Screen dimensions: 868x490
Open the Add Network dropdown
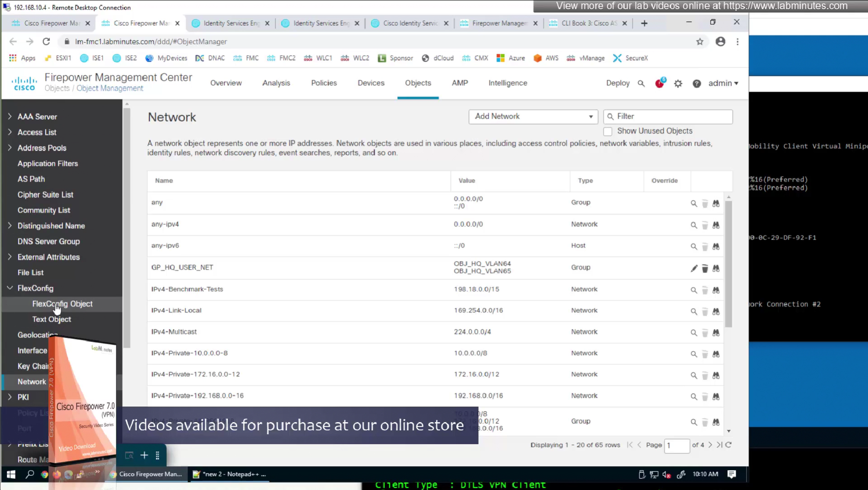coord(533,116)
